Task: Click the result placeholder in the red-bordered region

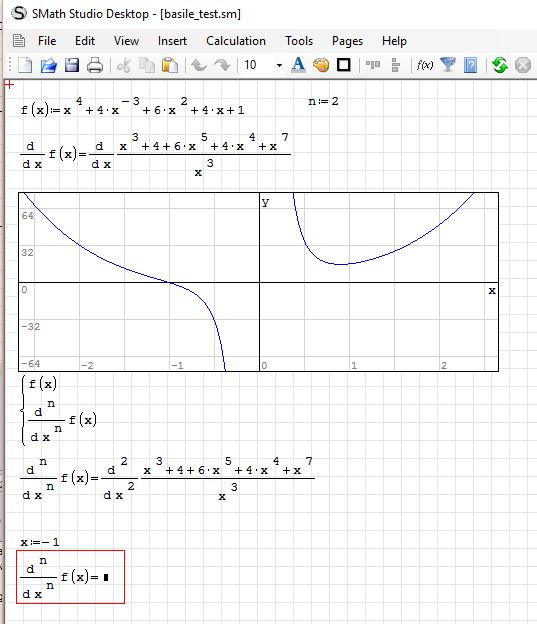Action: point(106,577)
